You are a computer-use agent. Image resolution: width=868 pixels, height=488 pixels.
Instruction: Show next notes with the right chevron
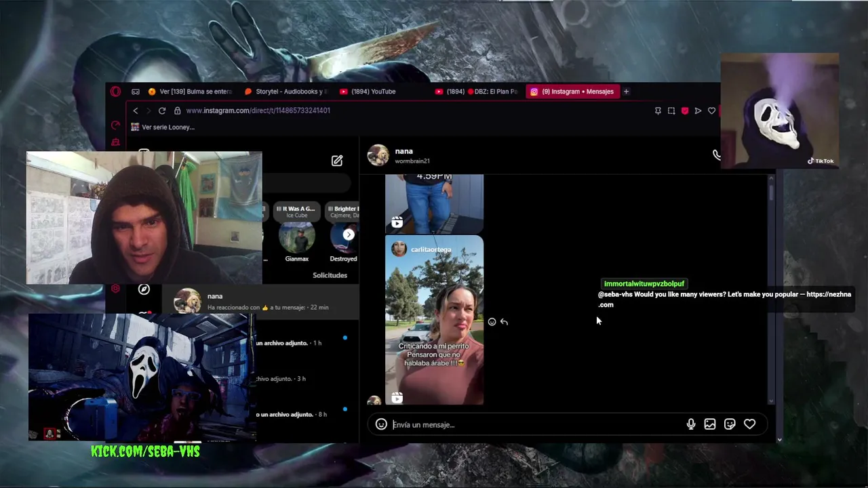(x=349, y=235)
